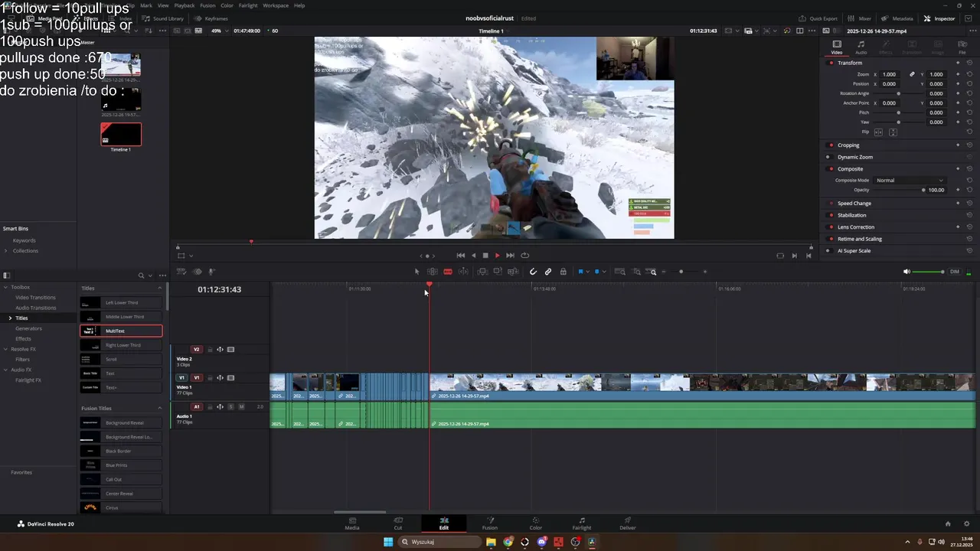Select the timeline selection arrow tool
The image size is (980, 551).
coord(417,272)
